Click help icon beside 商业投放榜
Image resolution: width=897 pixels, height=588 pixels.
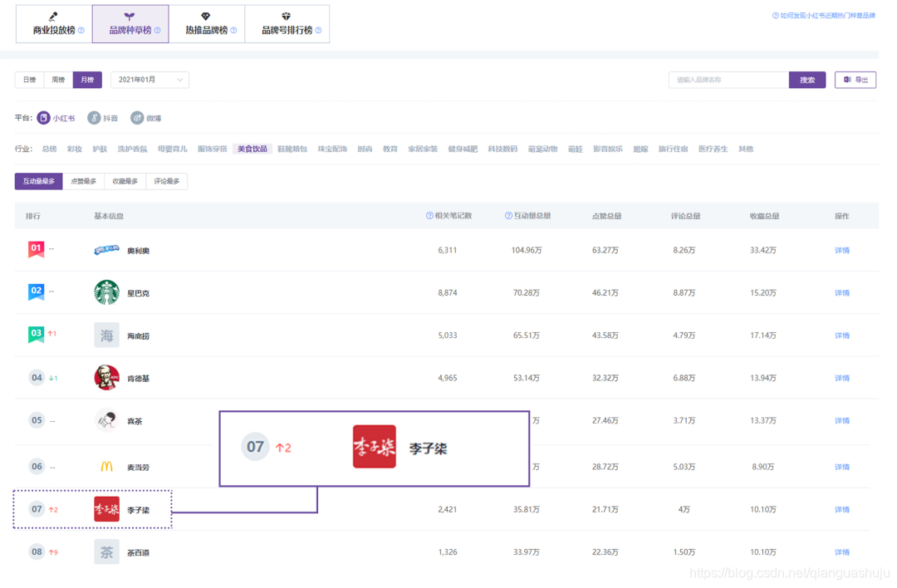pos(81,31)
